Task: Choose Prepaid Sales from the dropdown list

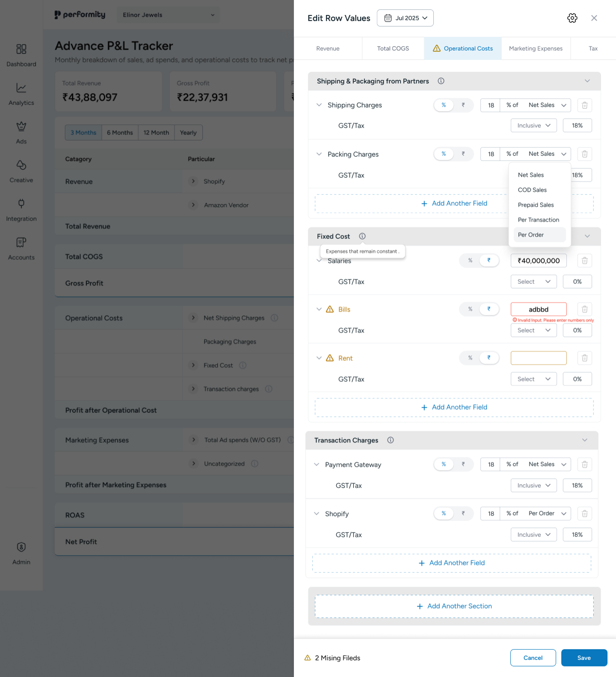Action: 539,205
